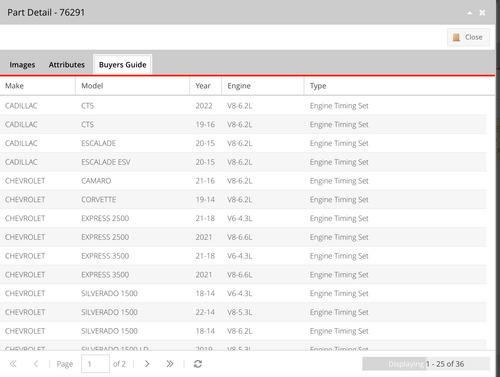
Task: Sort by the Type column header
Action: (x=399, y=86)
